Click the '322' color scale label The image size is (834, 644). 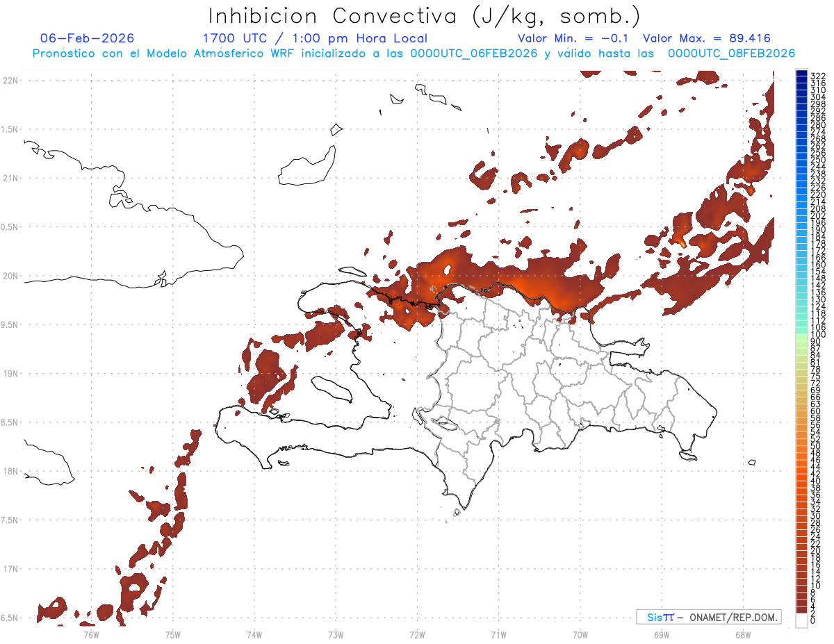click(818, 76)
